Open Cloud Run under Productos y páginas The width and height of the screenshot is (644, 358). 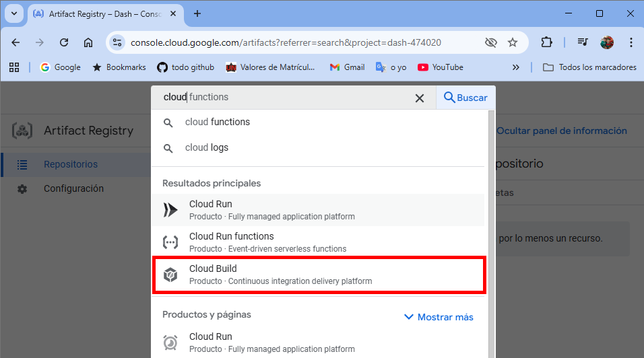pyautogui.click(x=318, y=343)
